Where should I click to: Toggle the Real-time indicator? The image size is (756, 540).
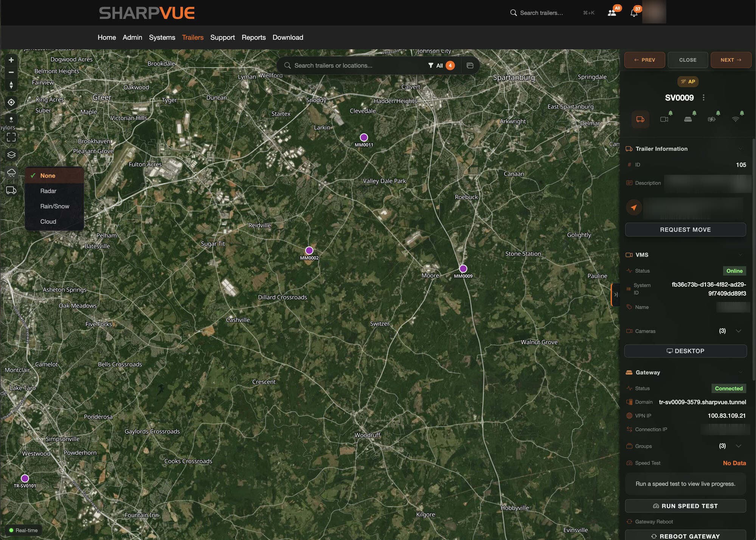coord(23,530)
